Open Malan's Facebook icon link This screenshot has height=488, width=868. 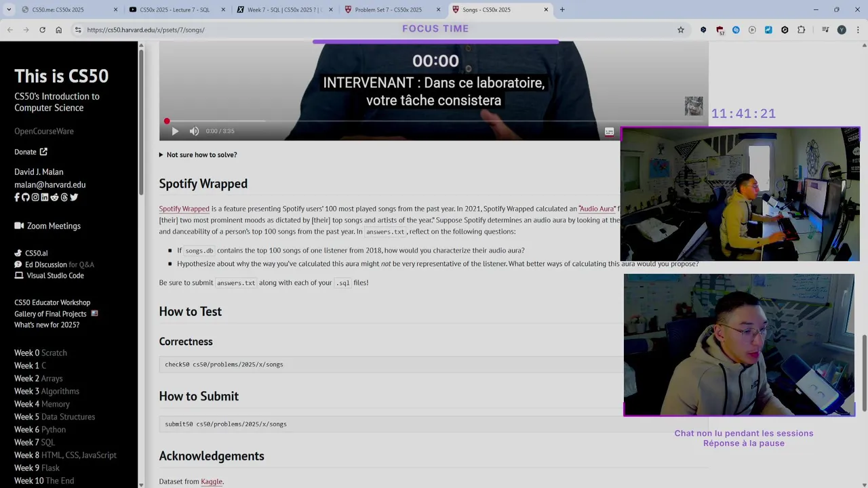[17, 197]
